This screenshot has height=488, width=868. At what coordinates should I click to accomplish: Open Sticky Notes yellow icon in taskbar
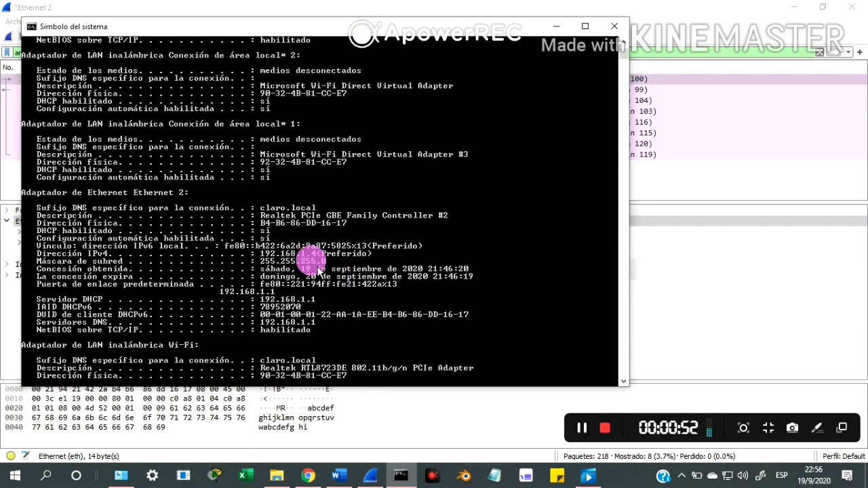coord(557,476)
